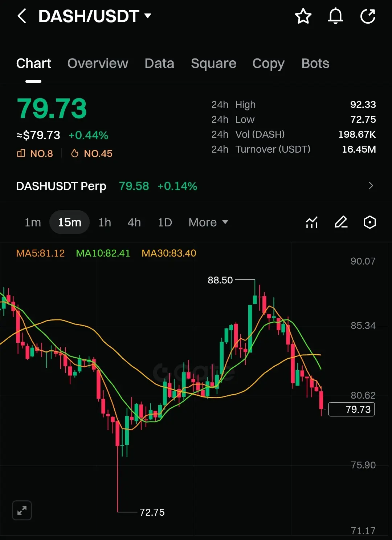Switch to the Copy tab
The image size is (392, 540).
[x=268, y=64]
